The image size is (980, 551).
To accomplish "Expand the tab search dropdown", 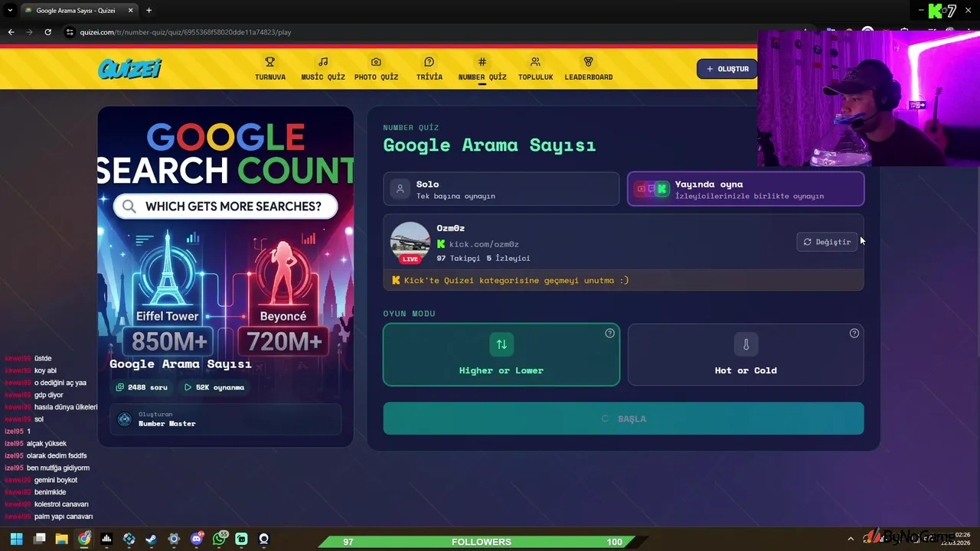I will tap(10, 11).
